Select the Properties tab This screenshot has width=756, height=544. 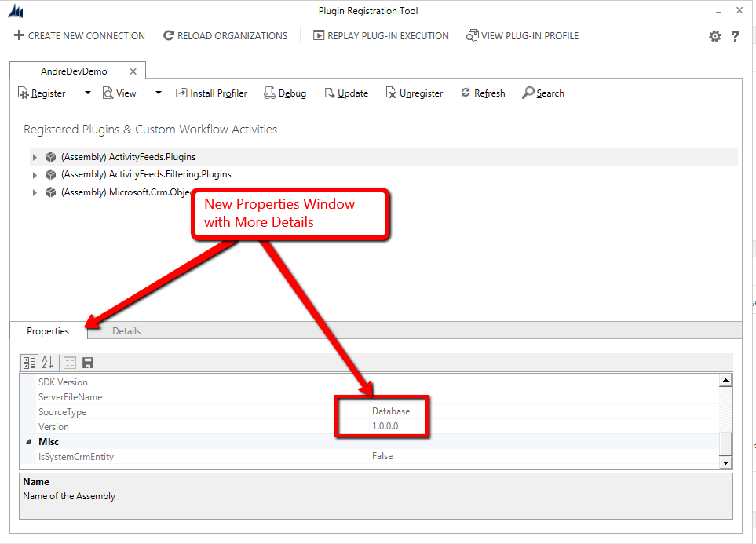pos(48,331)
